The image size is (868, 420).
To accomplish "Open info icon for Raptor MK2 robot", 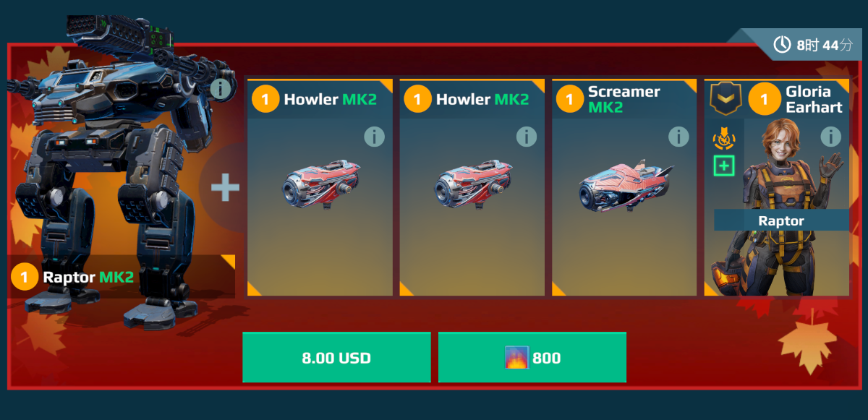I will click(x=221, y=90).
